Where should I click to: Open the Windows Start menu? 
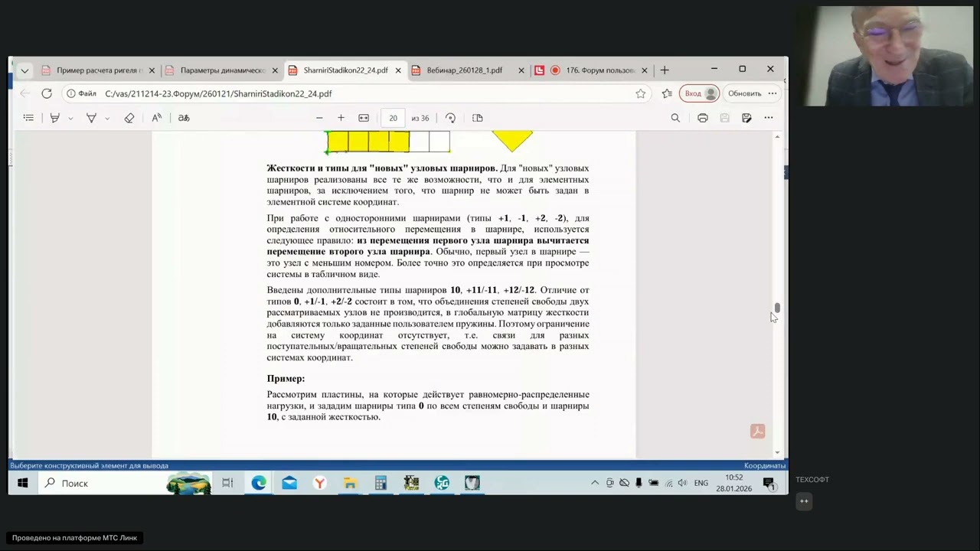click(x=23, y=483)
